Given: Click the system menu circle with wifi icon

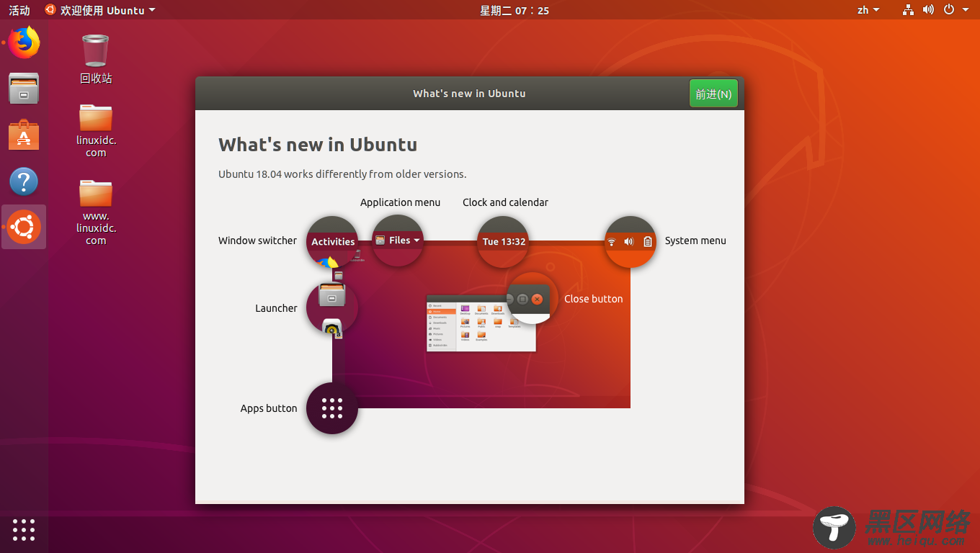Looking at the screenshot, I should point(630,242).
